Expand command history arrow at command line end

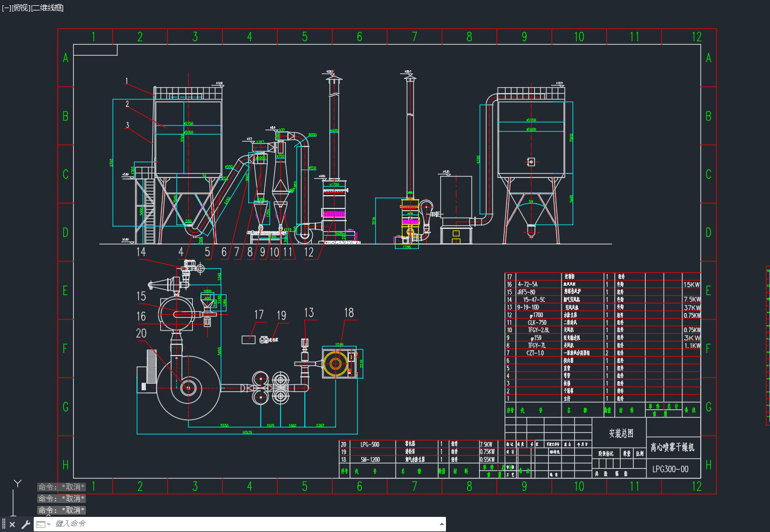(x=442, y=524)
